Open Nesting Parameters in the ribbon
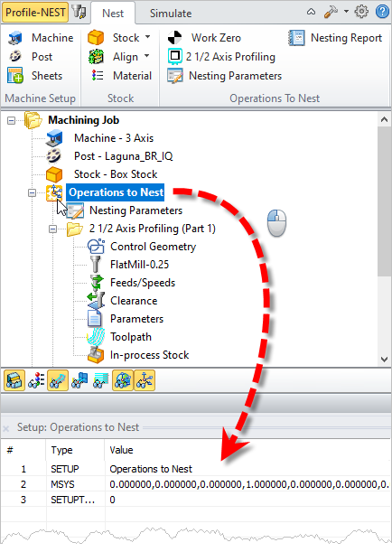Screen dimensions: 392x552 225,76
